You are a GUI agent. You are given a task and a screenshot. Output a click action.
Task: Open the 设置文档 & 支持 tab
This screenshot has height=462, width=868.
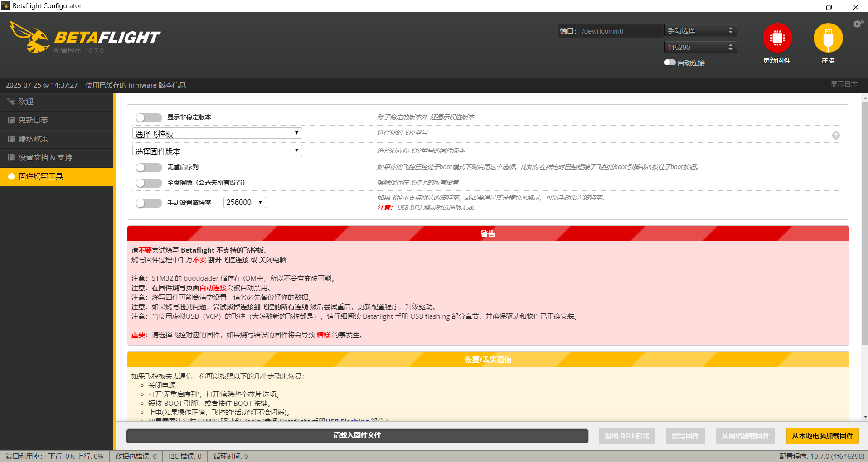57,157
